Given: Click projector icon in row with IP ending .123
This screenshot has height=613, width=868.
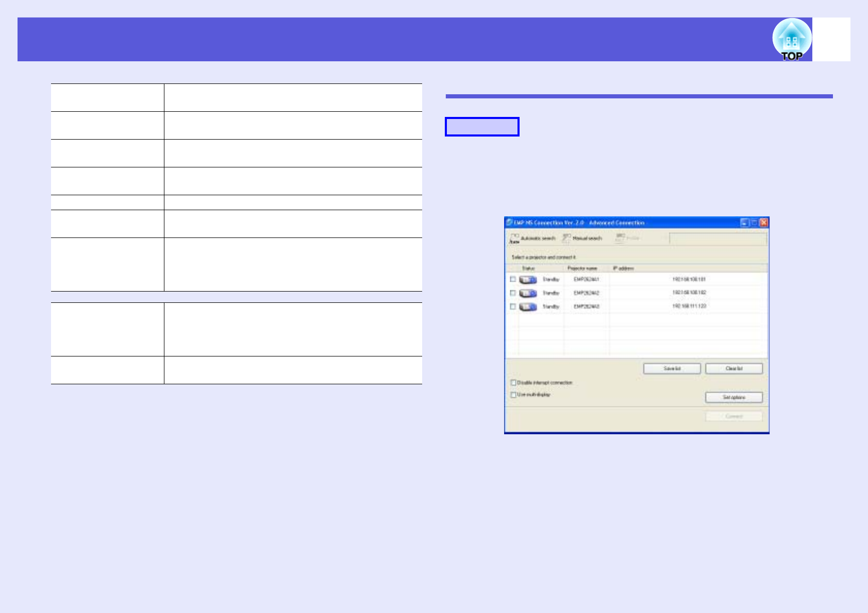Looking at the screenshot, I should pyautogui.click(x=528, y=306).
